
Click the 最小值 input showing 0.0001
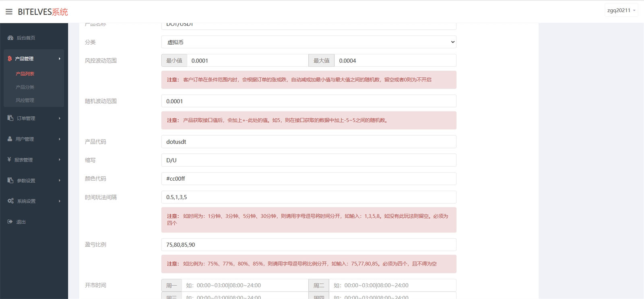[x=247, y=61]
